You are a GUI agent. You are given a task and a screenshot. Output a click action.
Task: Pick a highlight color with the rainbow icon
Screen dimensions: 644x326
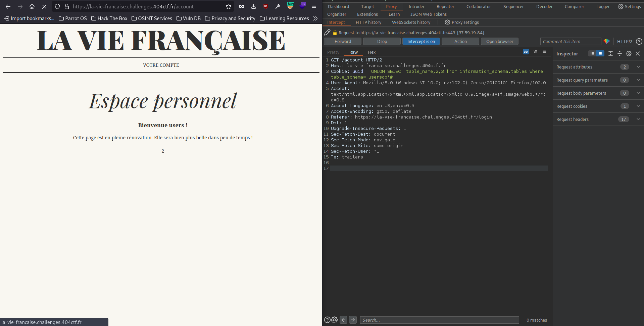(607, 41)
